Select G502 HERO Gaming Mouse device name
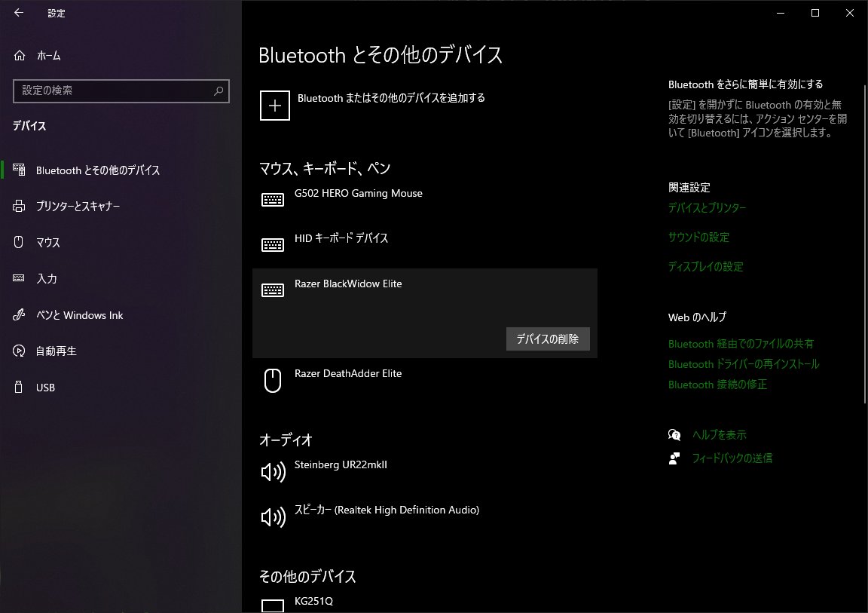The height and width of the screenshot is (613, 868). point(358,193)
